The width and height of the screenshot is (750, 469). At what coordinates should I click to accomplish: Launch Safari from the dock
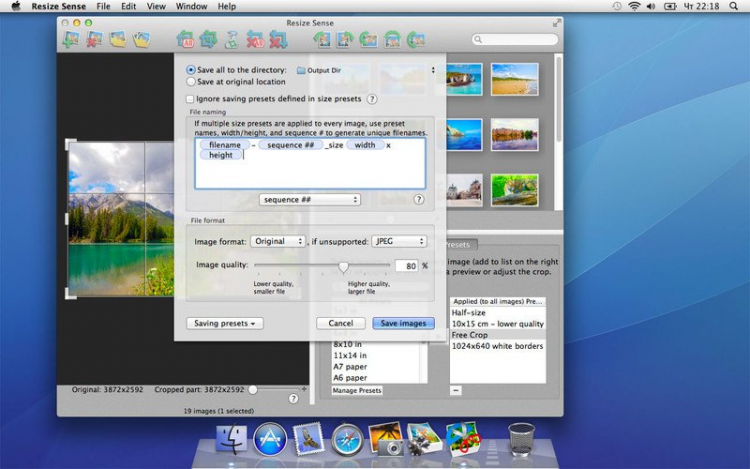point(347,438)
